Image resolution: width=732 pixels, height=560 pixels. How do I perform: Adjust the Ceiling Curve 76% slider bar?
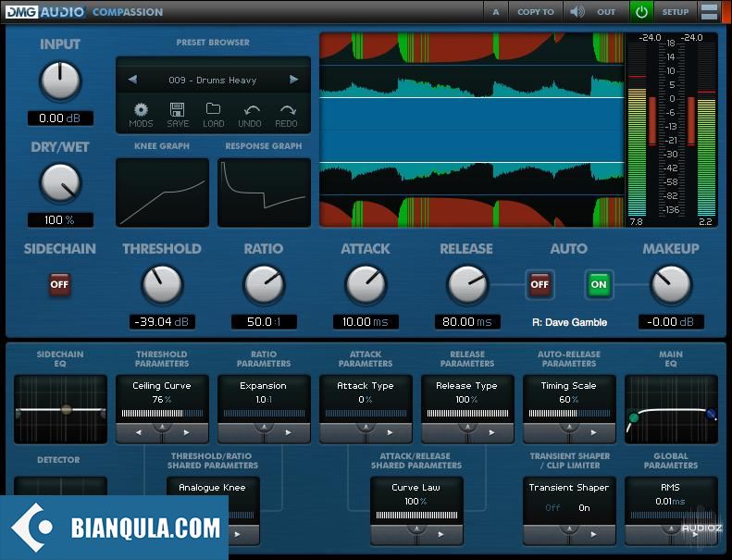tap(162, 414)
